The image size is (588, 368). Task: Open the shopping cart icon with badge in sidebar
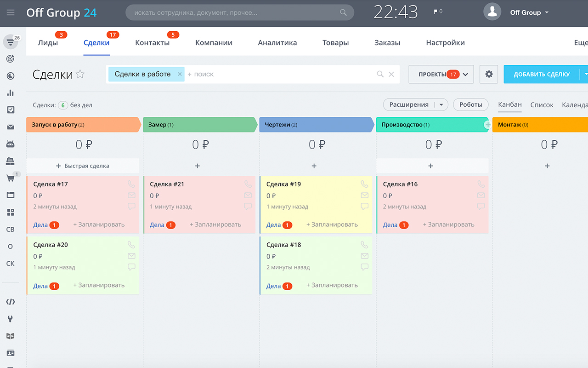[10, 178]
